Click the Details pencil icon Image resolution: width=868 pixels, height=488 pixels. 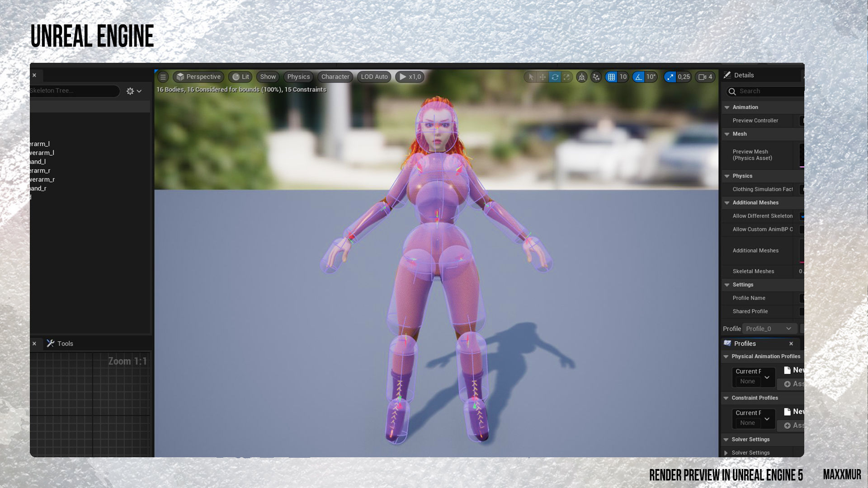coord(727,75)
